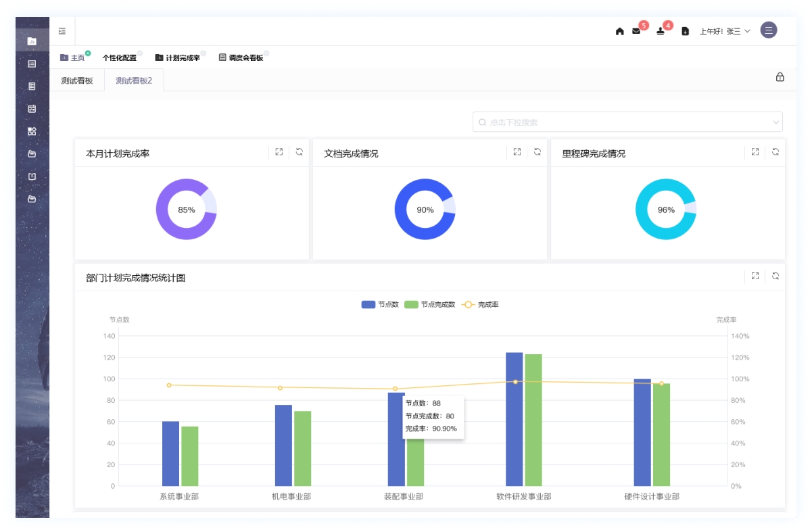Image resolution: width=812 pixels, height=532 pixels.
Task: Expand 里程碑完成情况 card to fullscreen
Action: 755,152
